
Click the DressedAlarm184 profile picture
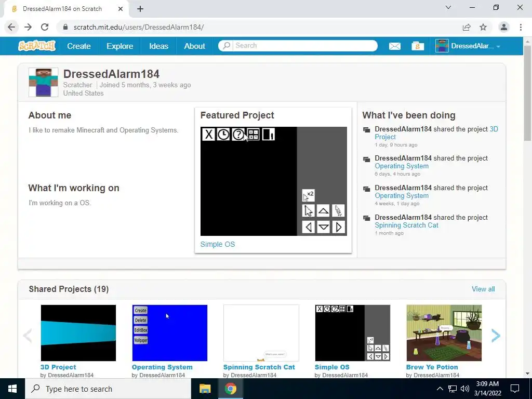click(43, 82)
